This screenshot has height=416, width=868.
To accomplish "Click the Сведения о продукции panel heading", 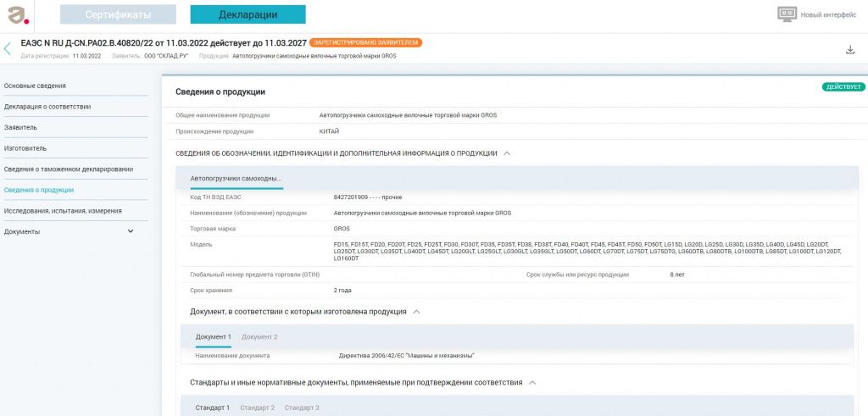I will [x=220, y=92].
